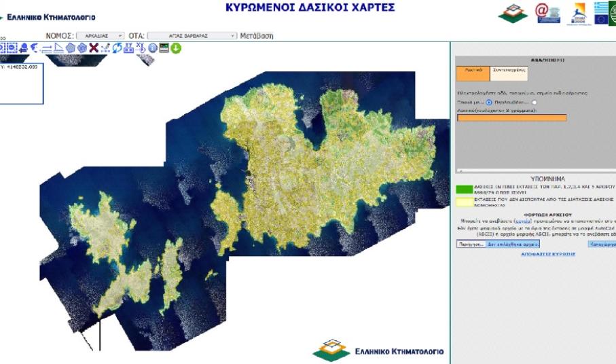This screenshot has width=616, height=364.
Task: Select the red X clear tool
Action: click(94, 48)
